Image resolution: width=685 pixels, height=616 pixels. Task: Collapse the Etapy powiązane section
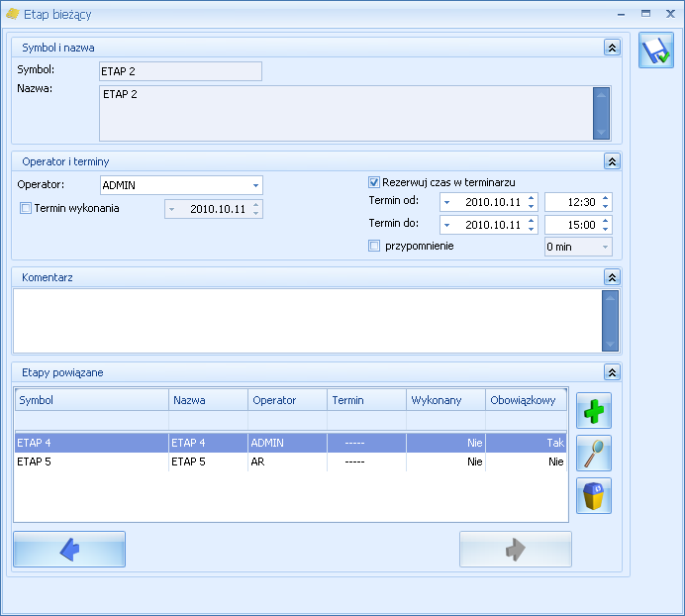612,372
